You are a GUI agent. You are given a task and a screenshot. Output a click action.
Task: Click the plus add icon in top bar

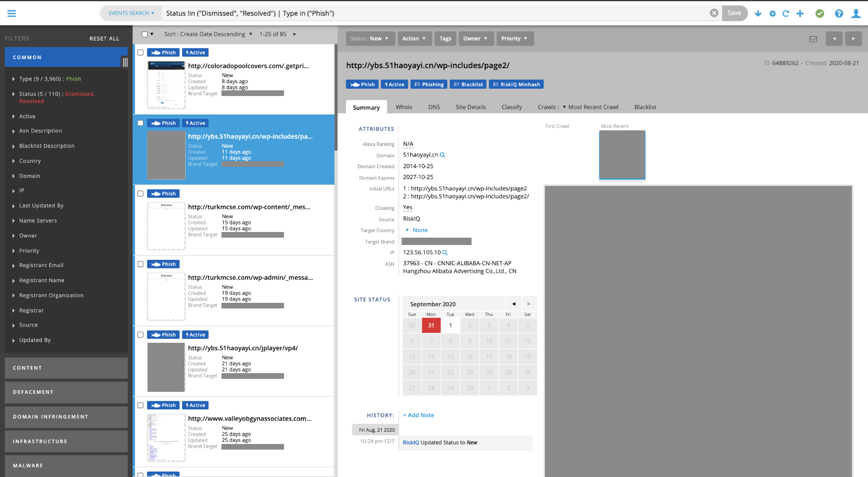click(x=800, y=13)
